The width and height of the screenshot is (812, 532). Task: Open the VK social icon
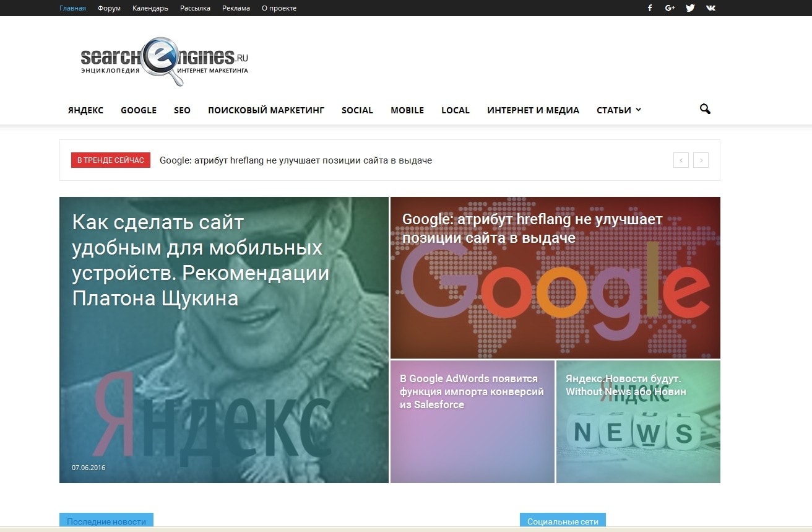click(710, 8)
